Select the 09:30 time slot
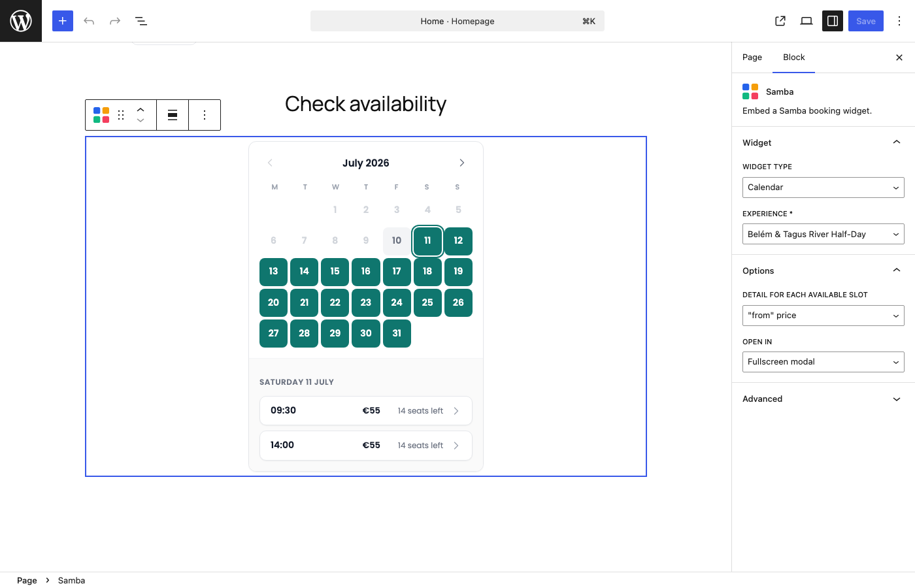Viewport: 915px width, 588px height. click(366, 411)
